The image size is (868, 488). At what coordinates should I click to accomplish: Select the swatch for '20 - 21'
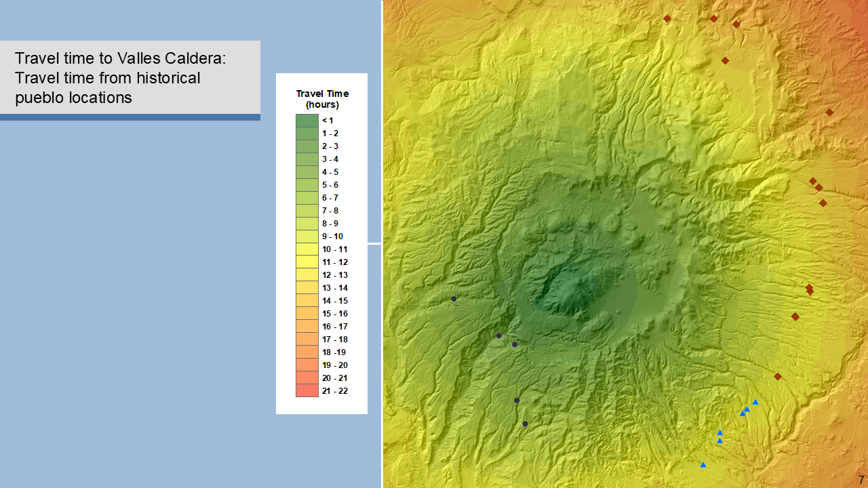click(307, 378)
